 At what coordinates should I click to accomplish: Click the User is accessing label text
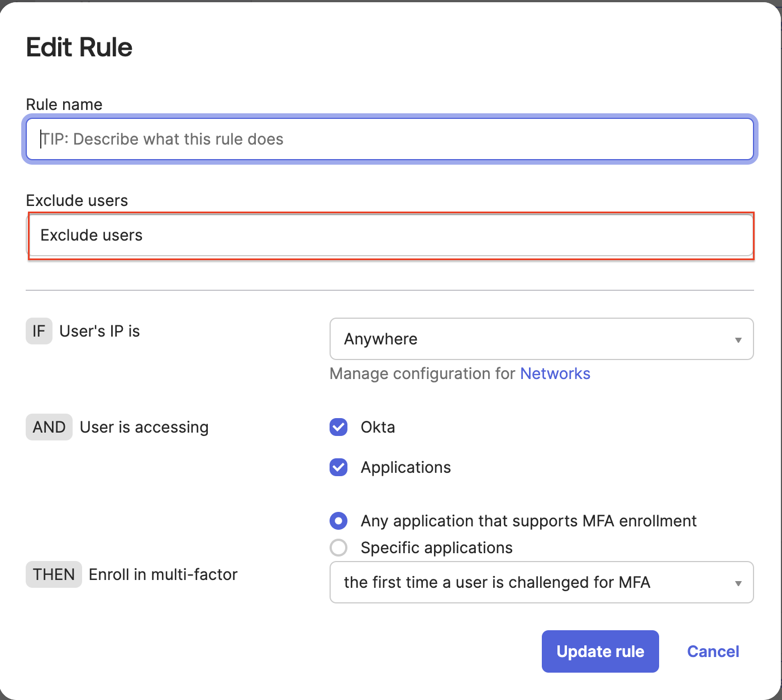pos(144,427)
